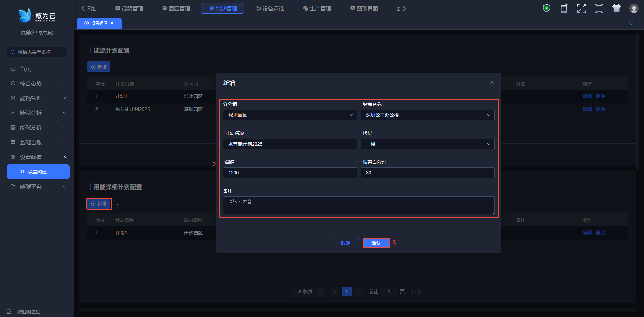The image size is (644, 317).
Task: Select the 设置阀值 submenu item
Action: pyautogui.click(x=38, y=172)
